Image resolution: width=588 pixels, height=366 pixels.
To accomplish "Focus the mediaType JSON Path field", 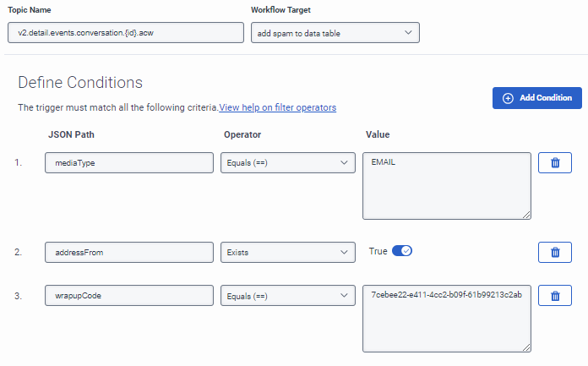I will click(130, 163).
